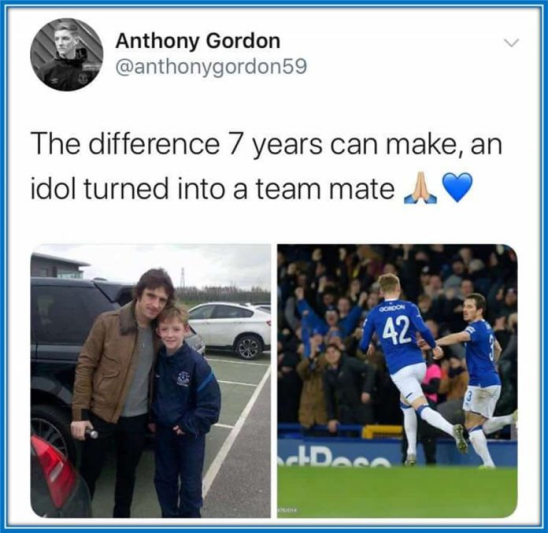548x533 pixels.
Task: Open the left car park photo
Action: pyautogui.click(x=151, y=381)
